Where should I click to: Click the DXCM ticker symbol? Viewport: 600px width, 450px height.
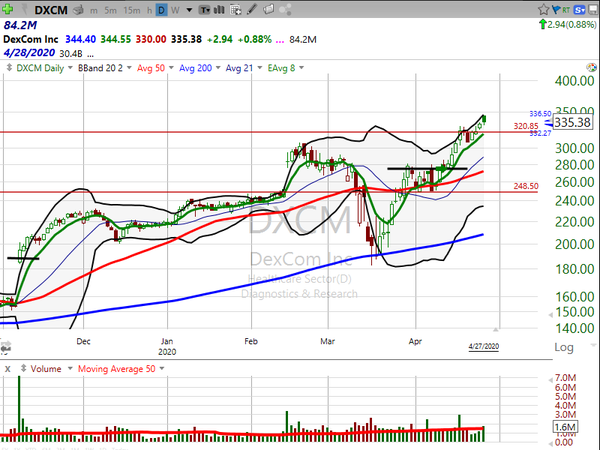[x=51, y=10]
